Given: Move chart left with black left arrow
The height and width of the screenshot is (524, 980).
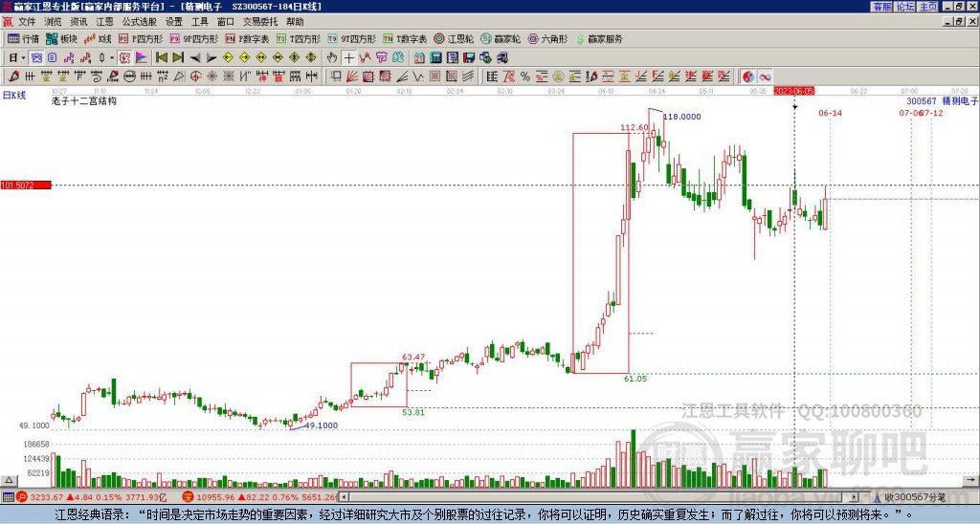Looking at the screenshot, I should (x=195, y=58).
